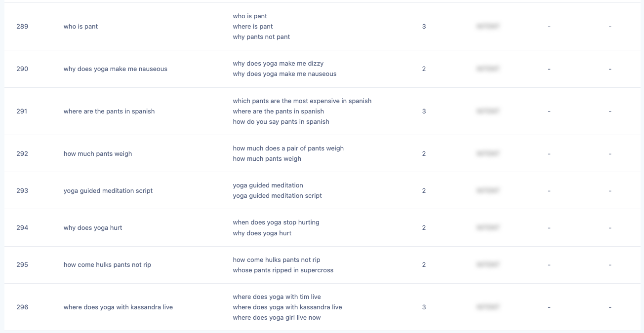
Task: Select the blurred intent cell in row 292
Action: click(487, 154)
